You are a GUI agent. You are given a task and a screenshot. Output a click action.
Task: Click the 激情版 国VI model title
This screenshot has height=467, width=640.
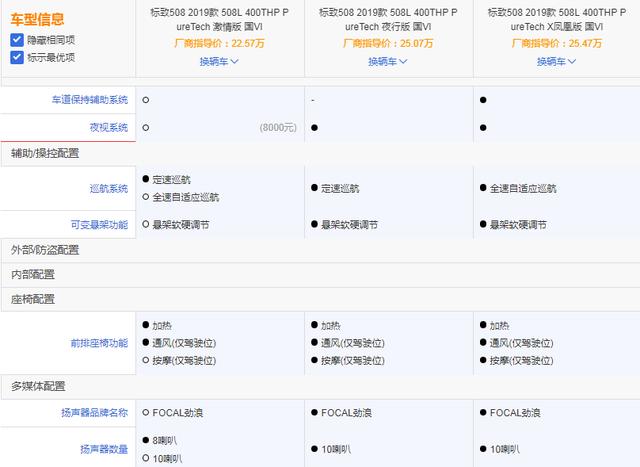220,20
